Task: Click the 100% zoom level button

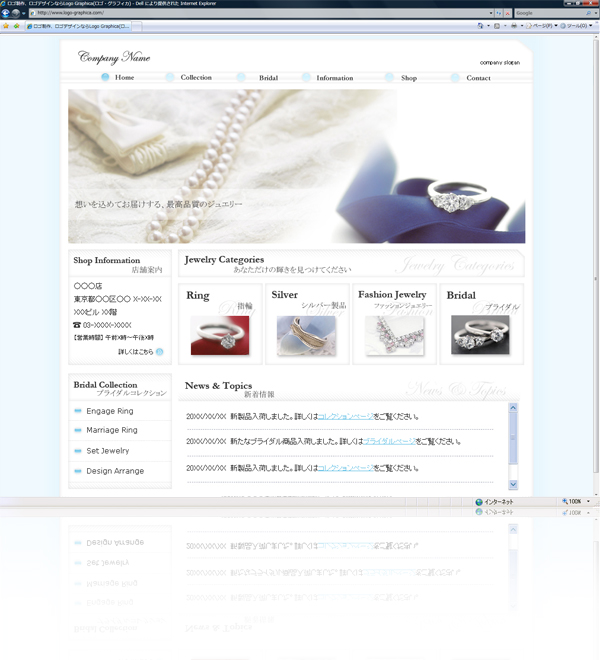Action: [571, 501]
